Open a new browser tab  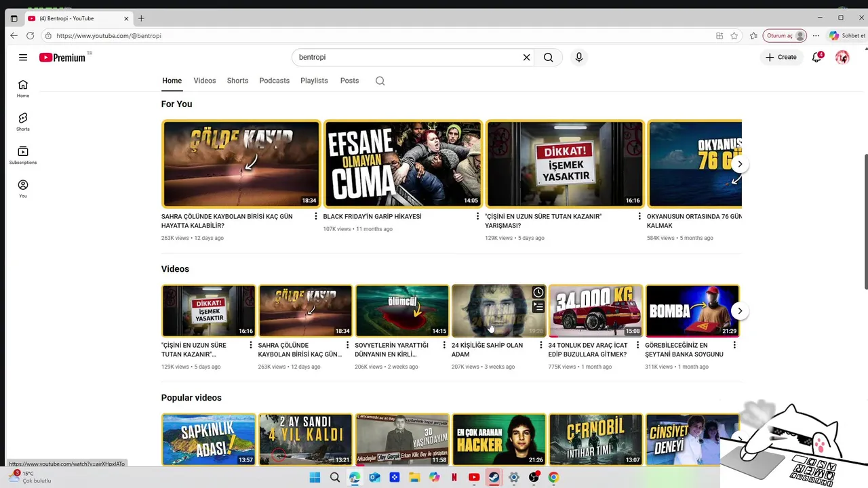click(141, 18)
